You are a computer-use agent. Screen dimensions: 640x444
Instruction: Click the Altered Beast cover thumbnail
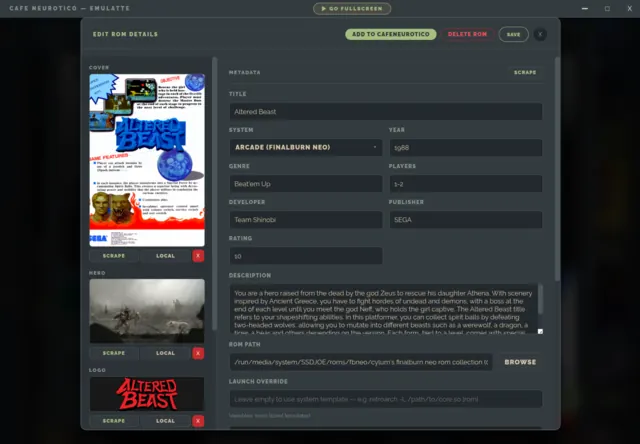(x=147, y=160)
